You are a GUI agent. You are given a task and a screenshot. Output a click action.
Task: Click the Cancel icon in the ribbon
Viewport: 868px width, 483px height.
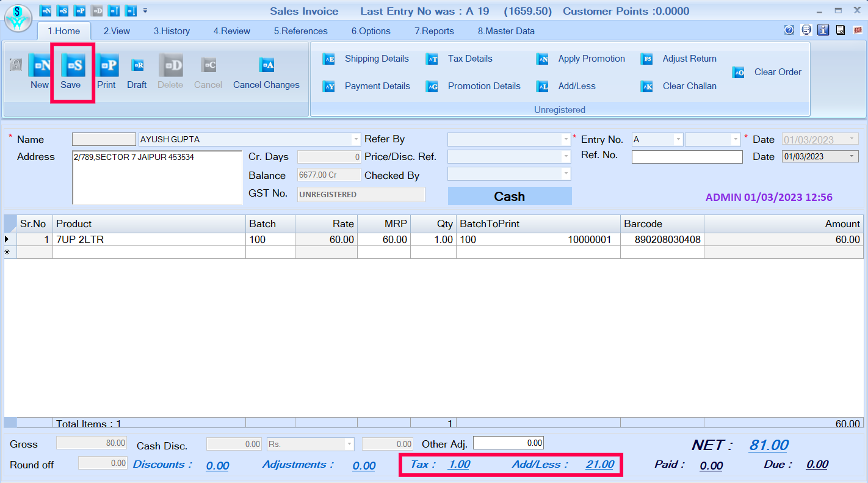click(209, 65)
